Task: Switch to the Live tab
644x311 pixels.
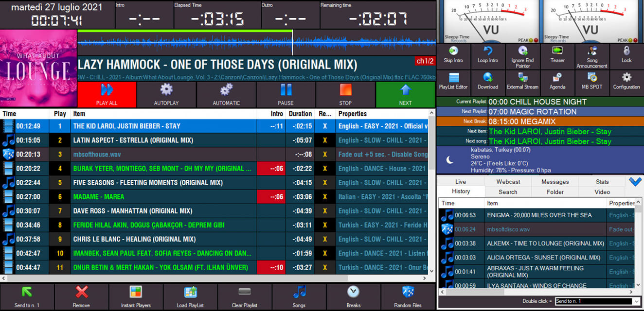Action: (x=461, y=182)
